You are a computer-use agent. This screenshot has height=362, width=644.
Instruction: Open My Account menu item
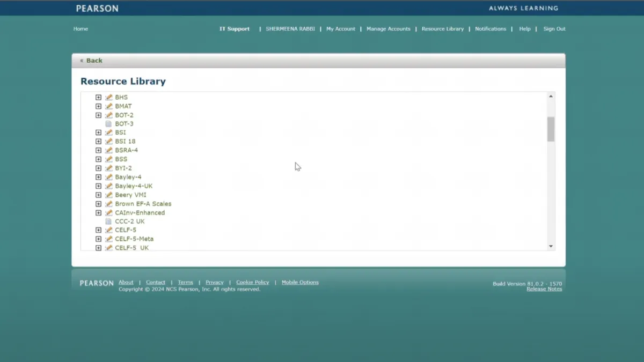click(x=341, y=29)
